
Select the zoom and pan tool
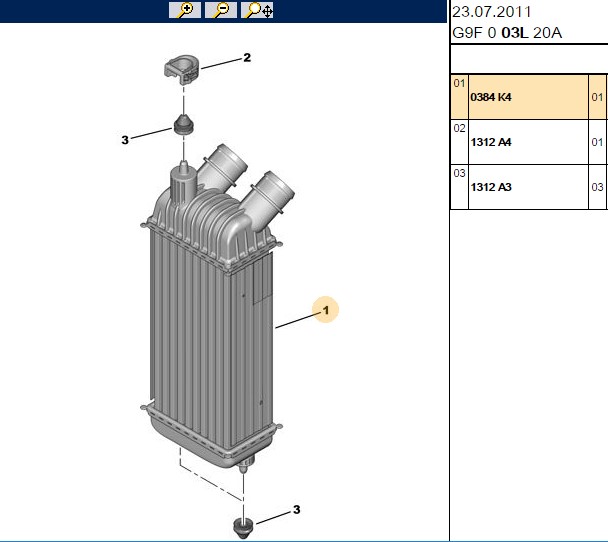[x=257, y=10]
